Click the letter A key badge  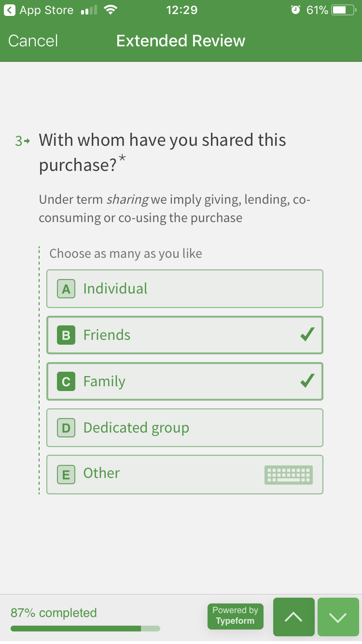pos(66,289)
